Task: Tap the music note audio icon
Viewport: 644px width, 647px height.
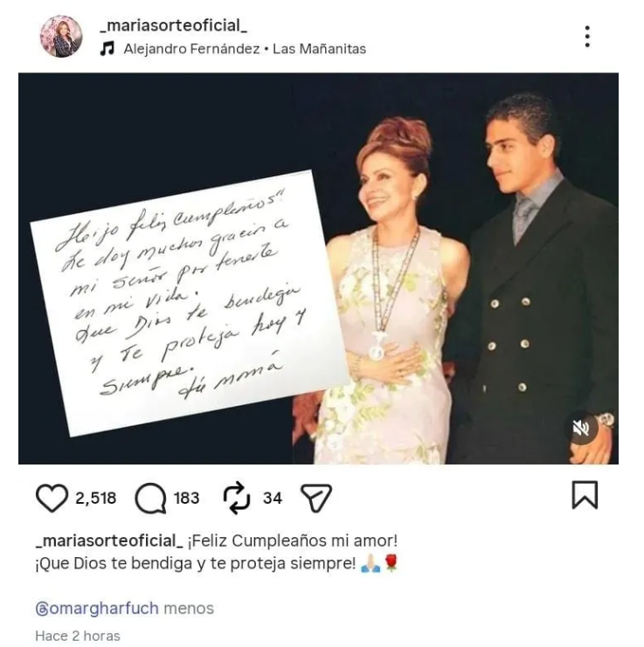Action: [x=107, y=49]
